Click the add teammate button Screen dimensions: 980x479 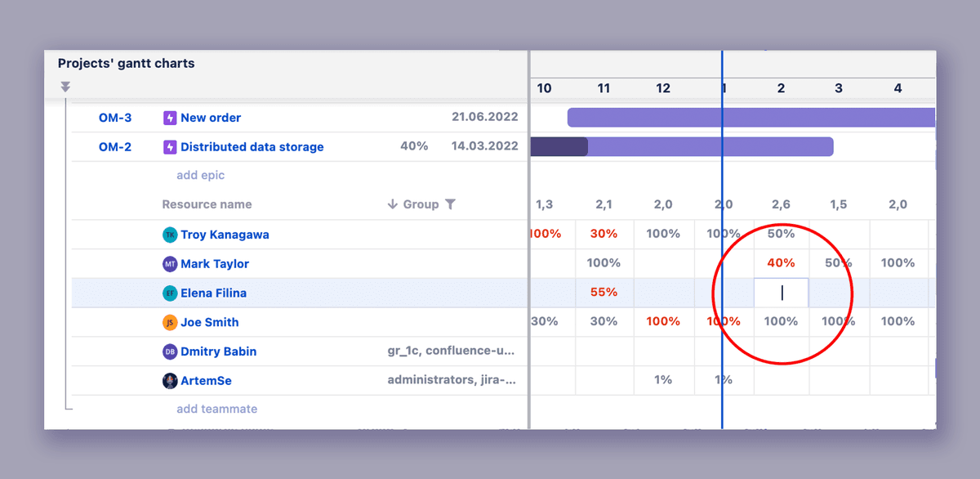click(216, 409)
